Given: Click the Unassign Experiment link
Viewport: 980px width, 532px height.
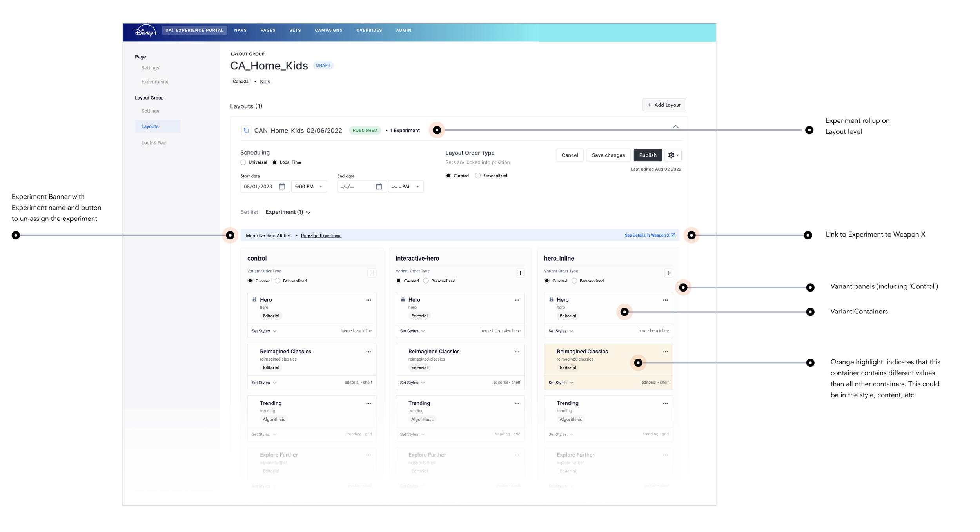Looking at the screenshot, I should coord(321,235).
